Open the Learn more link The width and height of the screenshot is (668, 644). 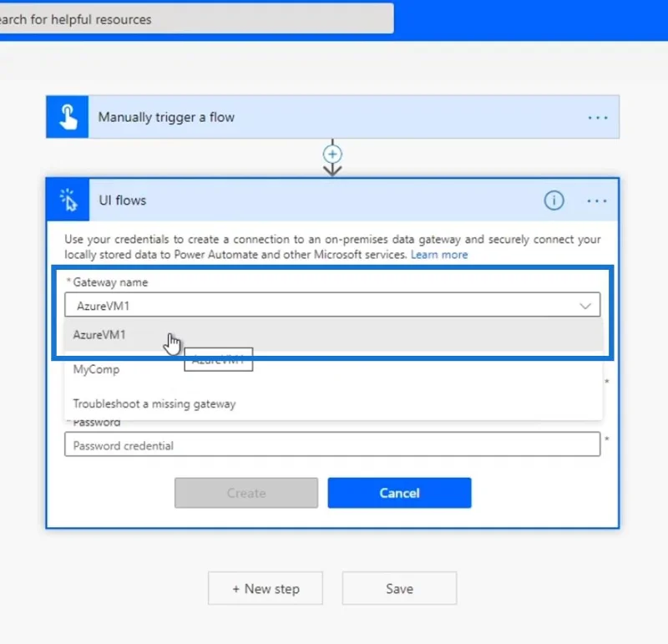point(439,255)
